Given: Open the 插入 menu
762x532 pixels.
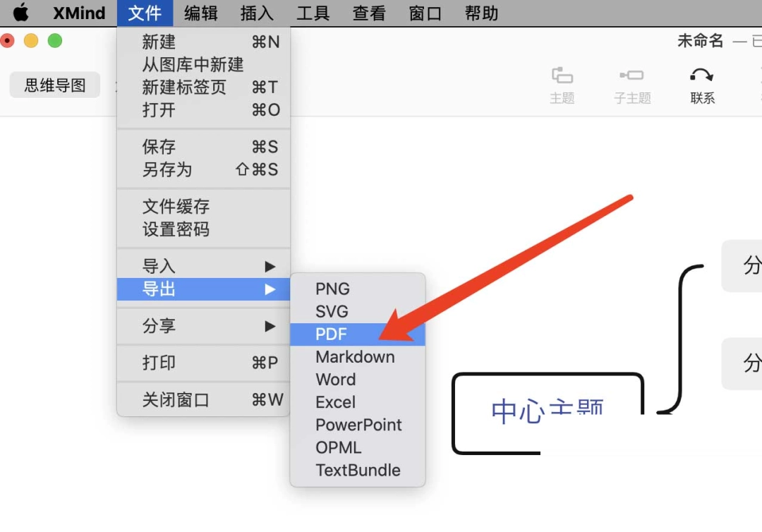Looking at the screenshot, I should 257,13.
